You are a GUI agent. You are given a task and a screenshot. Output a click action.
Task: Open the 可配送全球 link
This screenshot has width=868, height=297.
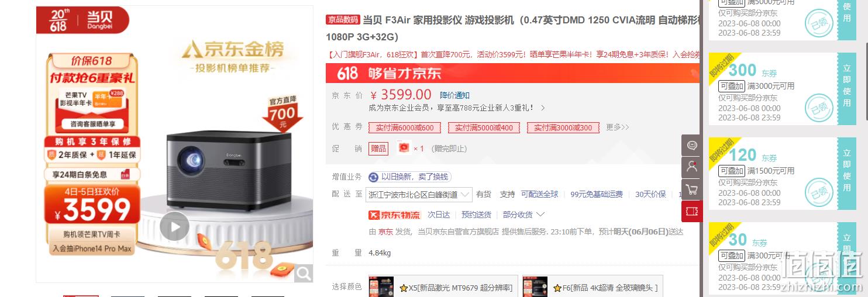pos(539,194)
